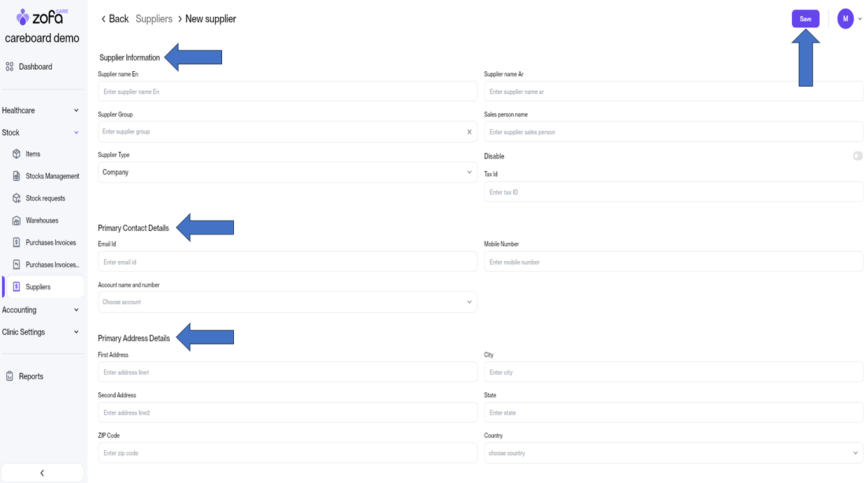Click the Stock requests icon
The height and width of the screenshot is (483, 868).
coord(17,199)
